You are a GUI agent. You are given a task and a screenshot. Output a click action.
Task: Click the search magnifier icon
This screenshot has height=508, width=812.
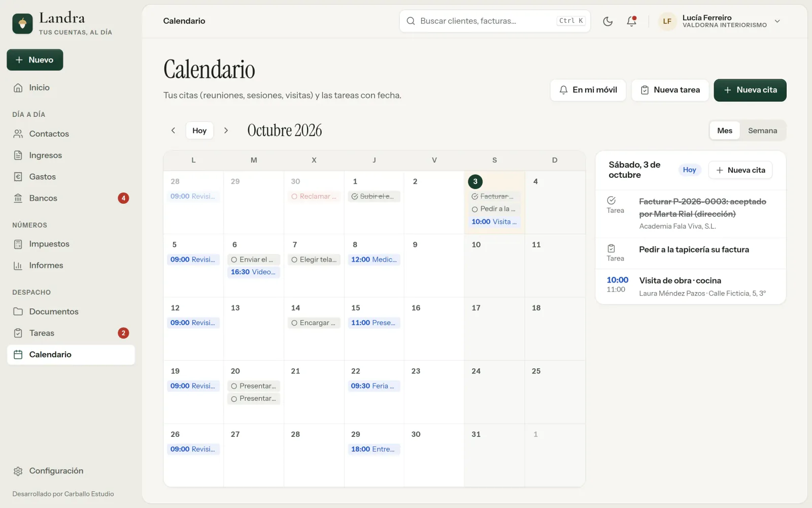(x=411, y=21)
